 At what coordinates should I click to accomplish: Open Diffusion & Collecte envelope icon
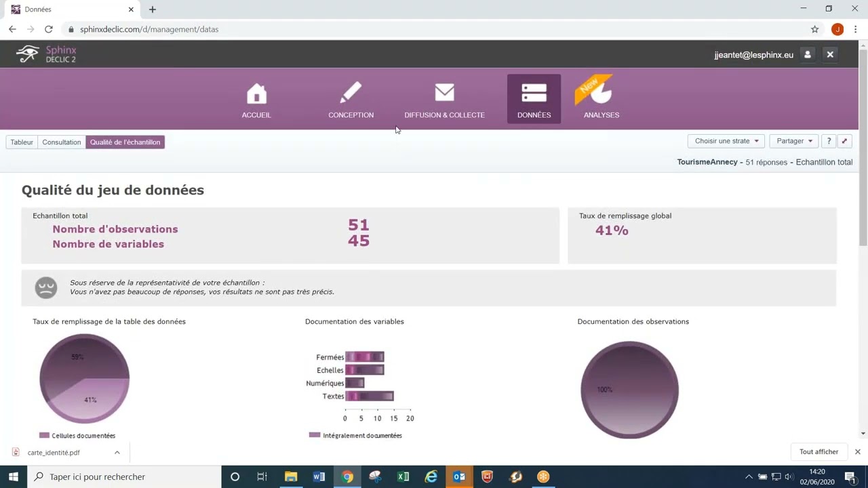[x=444, y=92]
